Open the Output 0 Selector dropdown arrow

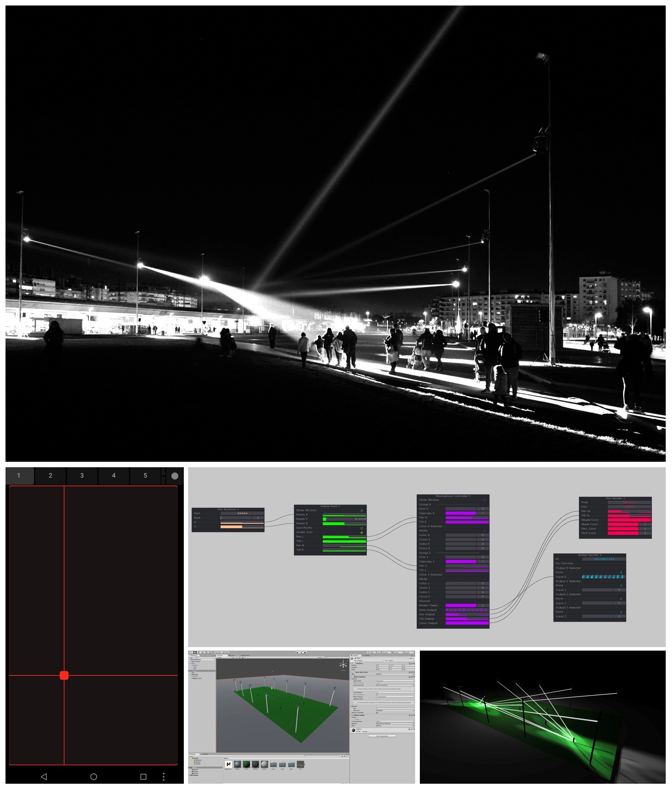pyautogui.click(x=621, y=572)
